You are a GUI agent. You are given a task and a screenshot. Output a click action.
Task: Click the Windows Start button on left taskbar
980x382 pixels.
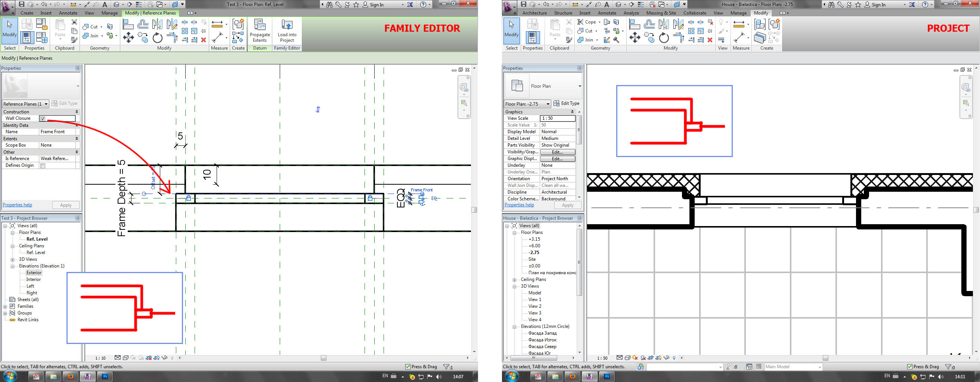point(9,376)
